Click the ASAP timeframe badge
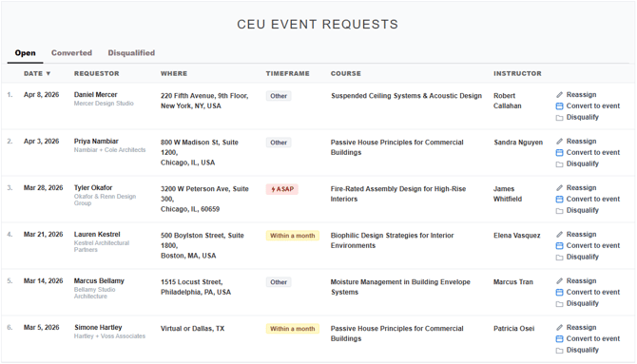Viewport: 637px width, 364px height. coord(282,189)
